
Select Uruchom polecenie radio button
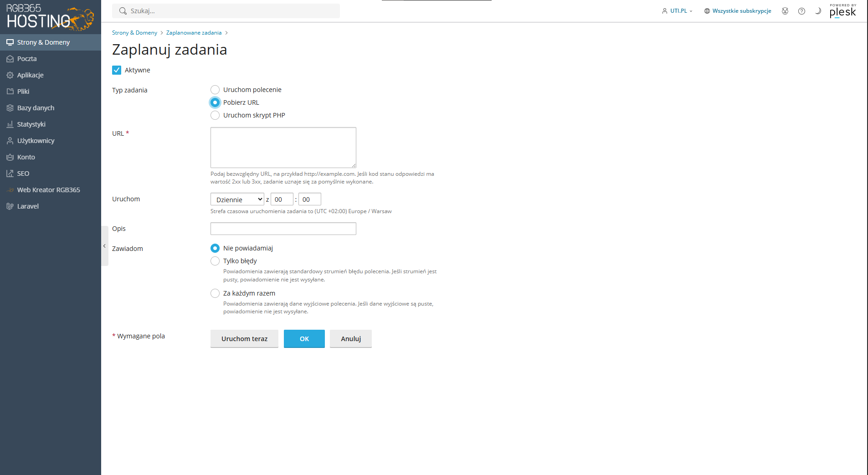tap(215, 90)
